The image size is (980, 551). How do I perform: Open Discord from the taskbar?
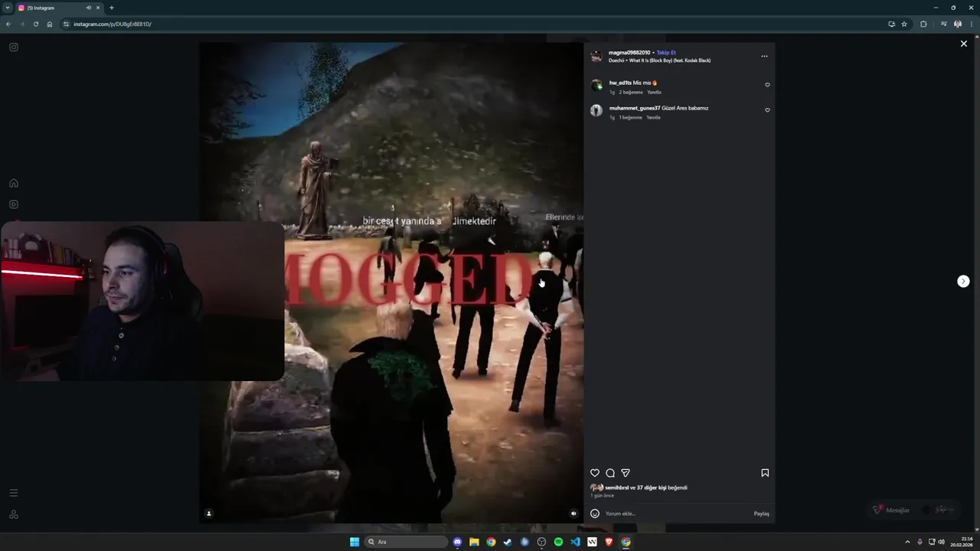[x=457, y=542]
